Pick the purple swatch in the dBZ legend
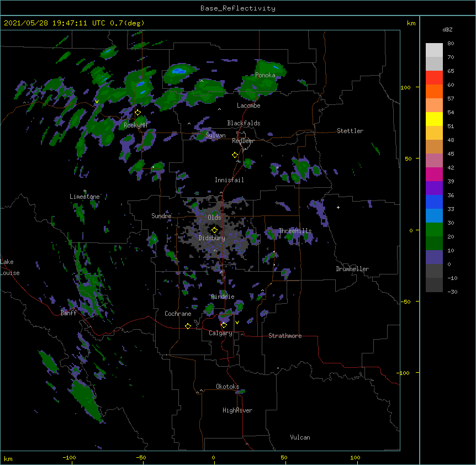This screenshot has height=465, width=476. tap(434, 188)
